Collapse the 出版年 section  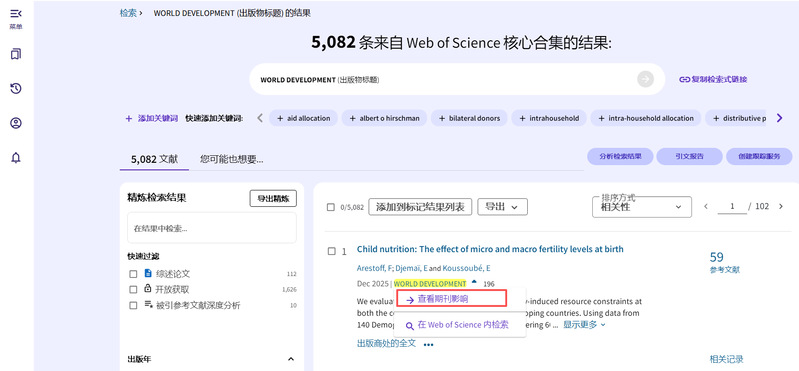(291, 359)
